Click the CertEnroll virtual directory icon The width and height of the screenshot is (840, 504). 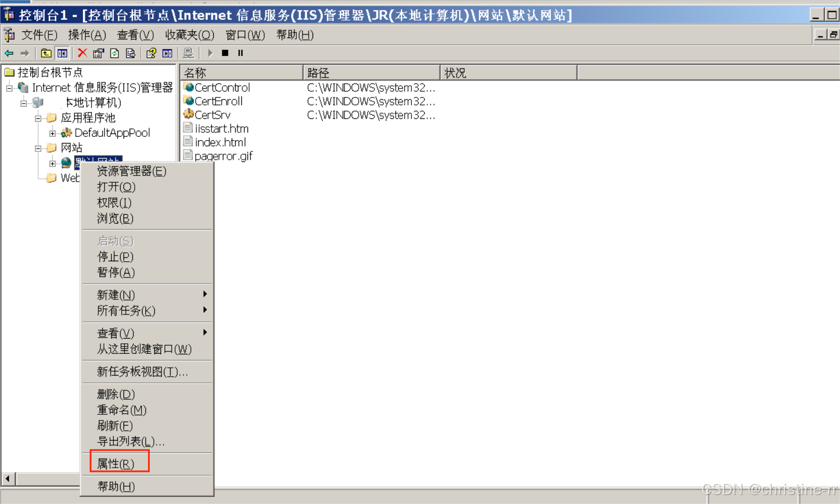click(189, 101)
